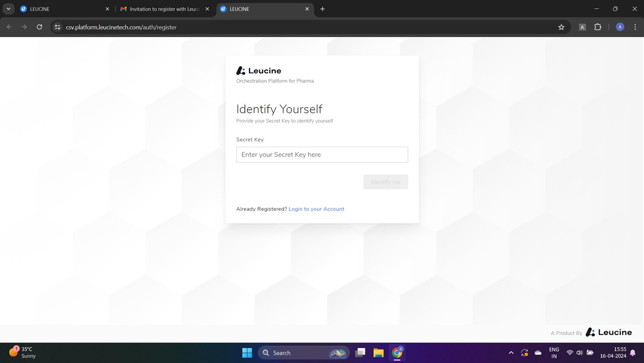
Task: Click the Secret Key input field
Action: coord(322,155)
